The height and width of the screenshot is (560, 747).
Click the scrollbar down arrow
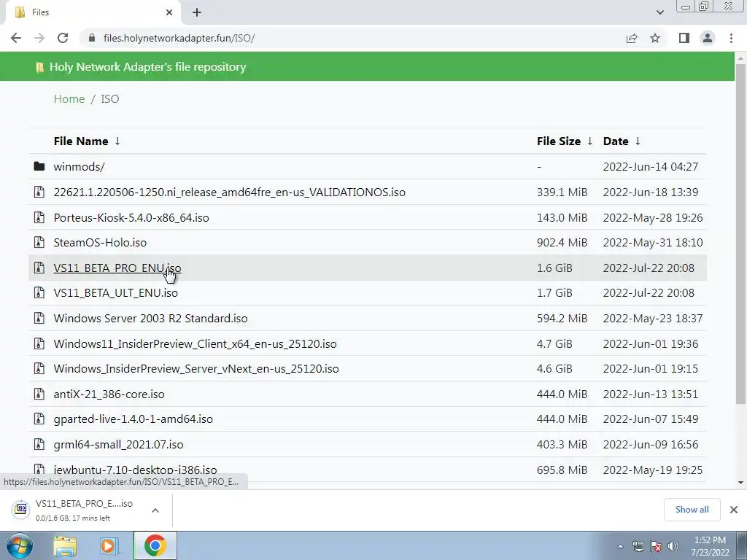pos(740,483)
